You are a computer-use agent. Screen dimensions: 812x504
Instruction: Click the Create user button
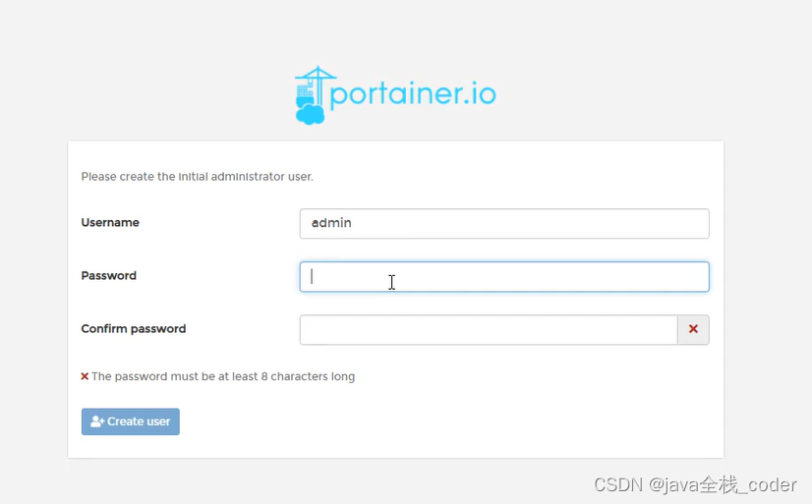(131, 421)
